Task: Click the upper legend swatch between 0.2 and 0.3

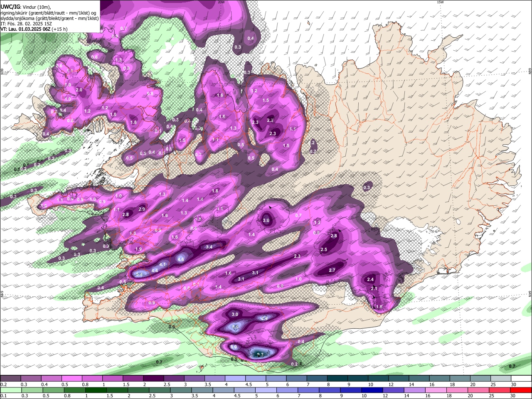Action: point(10,378)
